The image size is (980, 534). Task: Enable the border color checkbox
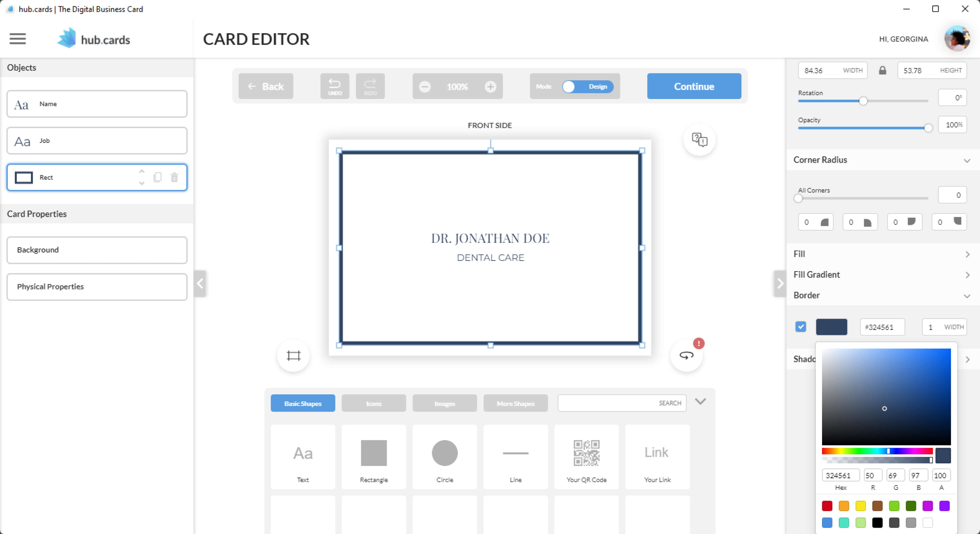(801, 327)
